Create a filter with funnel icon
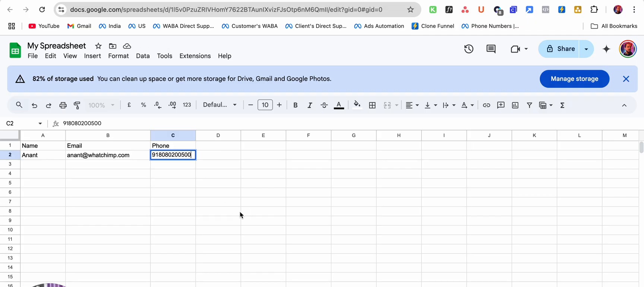 click(529, 105)
